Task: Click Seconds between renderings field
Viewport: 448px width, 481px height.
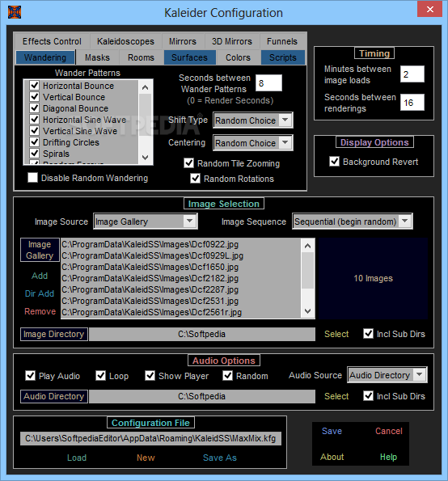Action: pyautogui.click(x=412, y=102)
